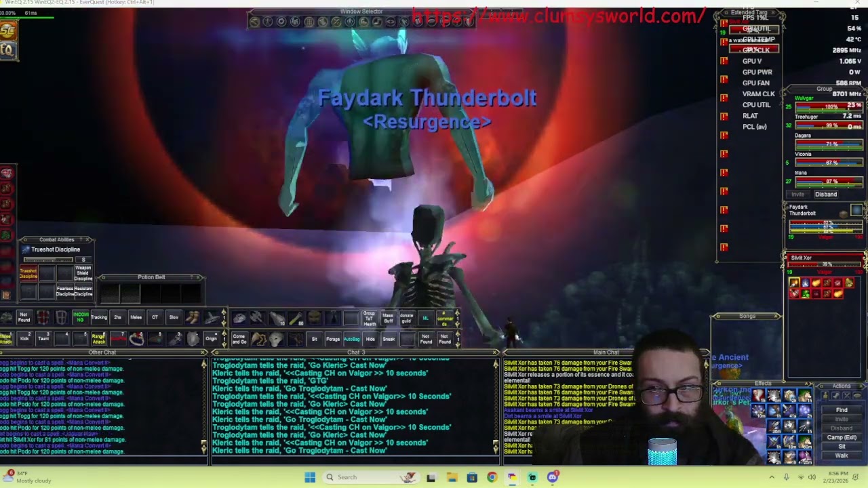Click the S button in Combat Abilities
The height and width of the screenshot is (488, 868).
coord(83,260)
